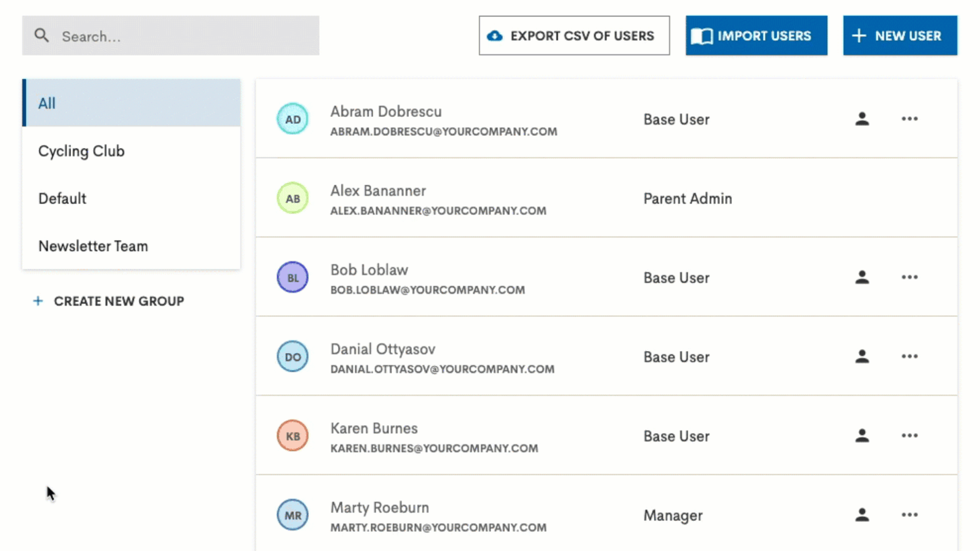Click the name Abram Dobrescu
The image size is (980, 551).
[386, 112]
